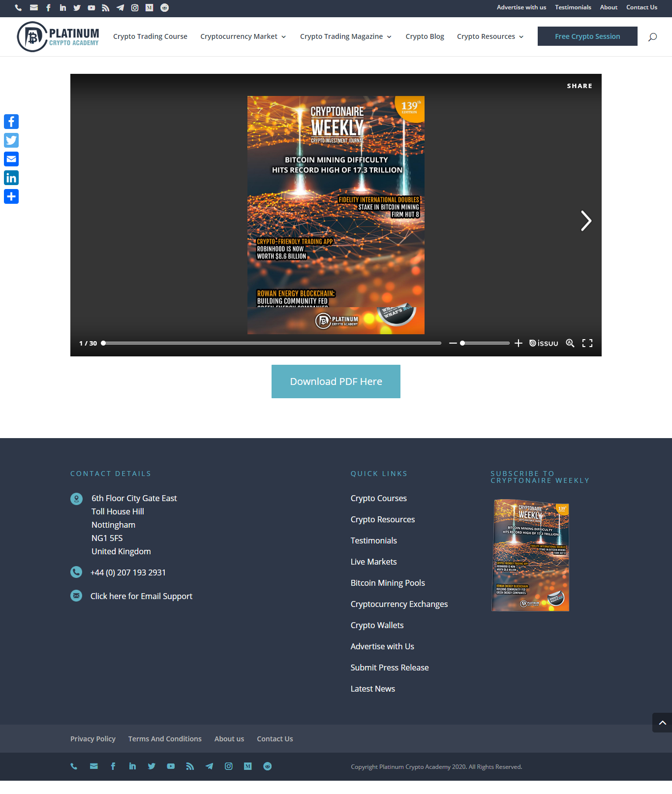672x794 pixels.
Task: Click Download PDF Here button
Action: pyautogui.click(x=336, y=381)
